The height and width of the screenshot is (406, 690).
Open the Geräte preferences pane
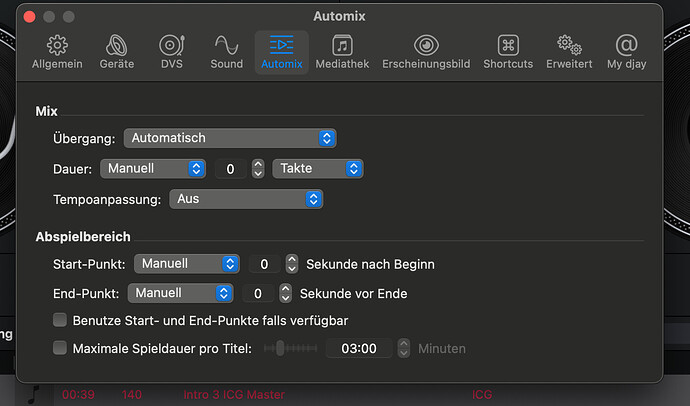pyautogui.click(x=117, y=52)
